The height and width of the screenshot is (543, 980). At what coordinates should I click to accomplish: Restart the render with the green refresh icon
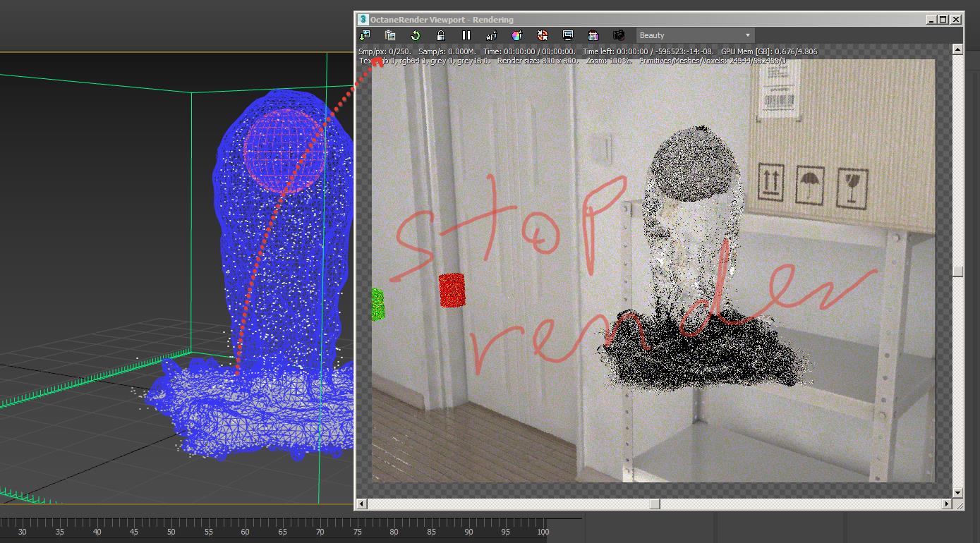(416, 35)
